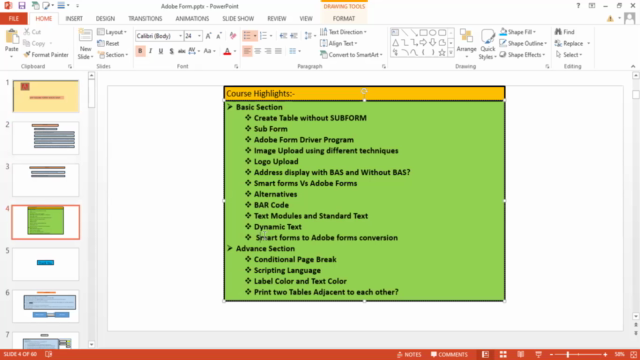Open the FORMAT tab under Drawing Tools
This screenshot has height=360, width=640.
[x=344, y=18]
